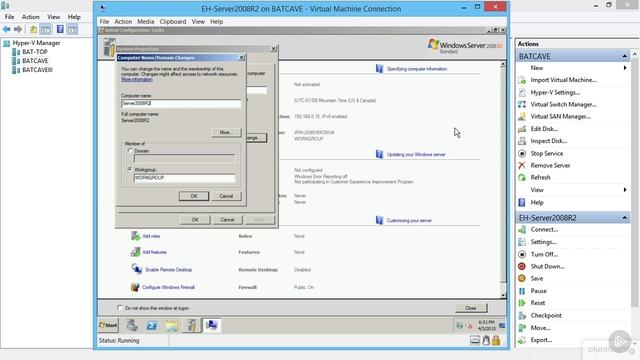Click the Connect icon under EH-Server2008R2
The height and width of the screenshot is (360, 640).
522,230
